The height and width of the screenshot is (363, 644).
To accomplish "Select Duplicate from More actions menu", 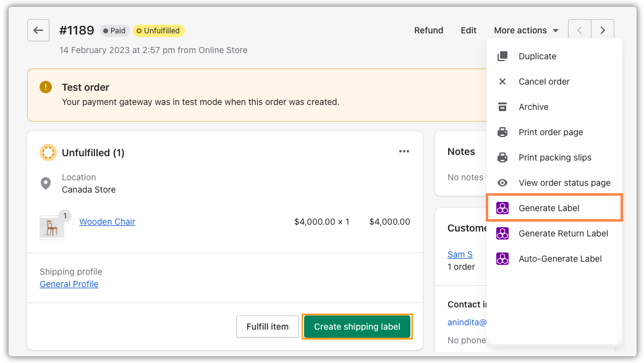I will pyautogui.click(x=554, y=56).
